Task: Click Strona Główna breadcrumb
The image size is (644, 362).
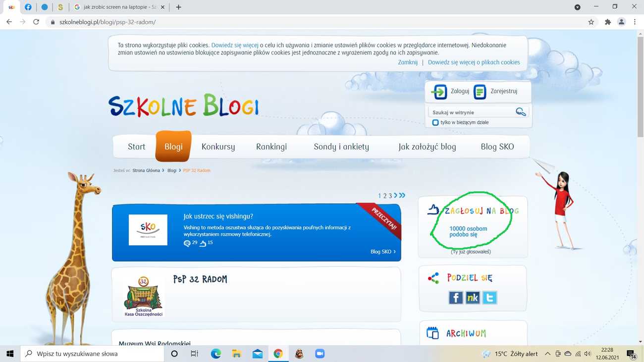Action: [x=146, y=170]
